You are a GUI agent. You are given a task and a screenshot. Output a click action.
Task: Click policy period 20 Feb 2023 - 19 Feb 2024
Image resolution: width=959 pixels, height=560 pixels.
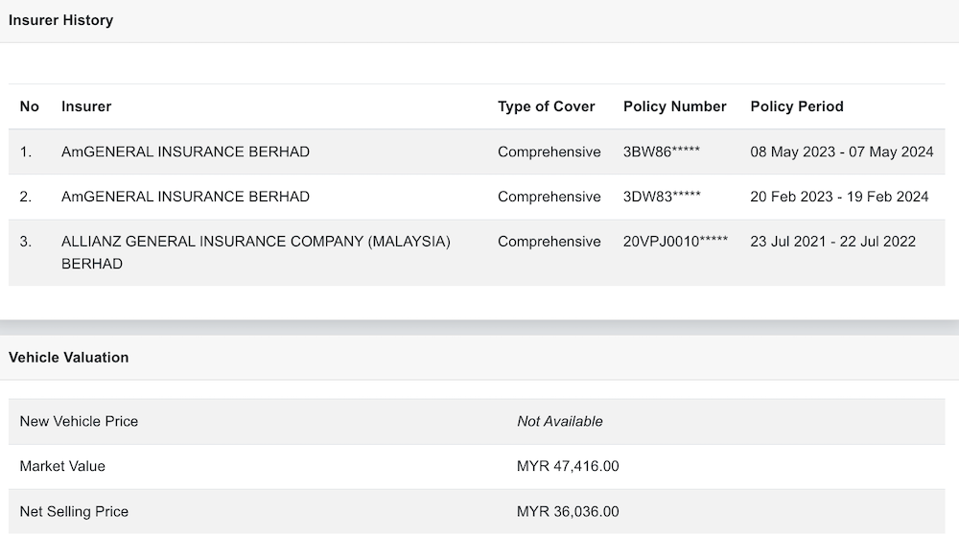click(839, 197)
